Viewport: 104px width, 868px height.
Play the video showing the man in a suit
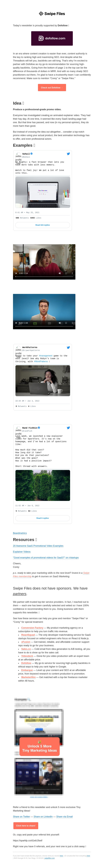click(x=16, y=323)
